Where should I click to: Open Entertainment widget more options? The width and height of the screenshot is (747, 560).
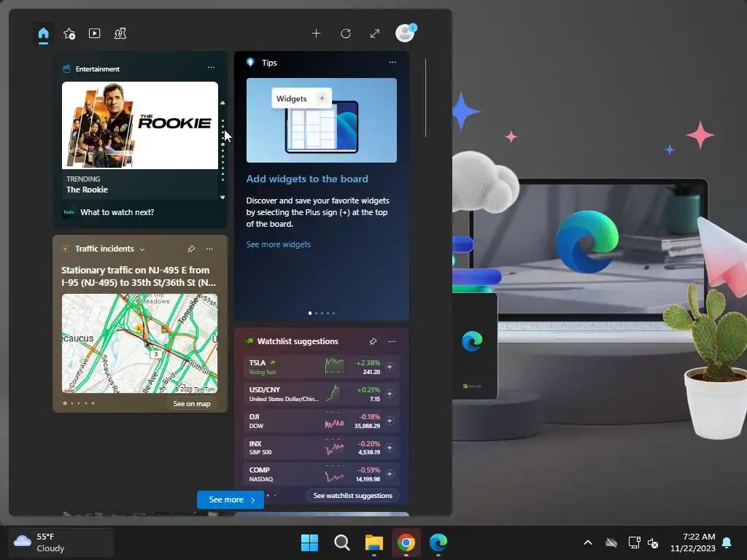211,68
